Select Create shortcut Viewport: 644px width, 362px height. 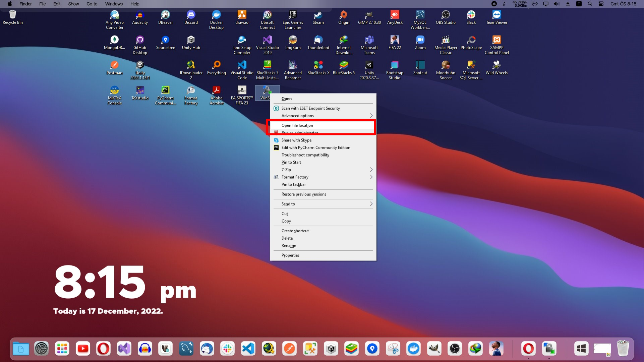(x=323, y=231)
